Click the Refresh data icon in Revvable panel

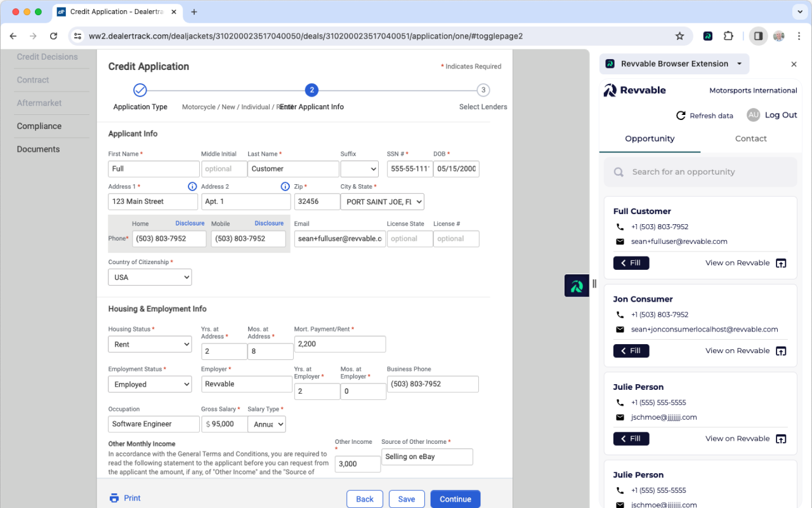coord(681,115)
